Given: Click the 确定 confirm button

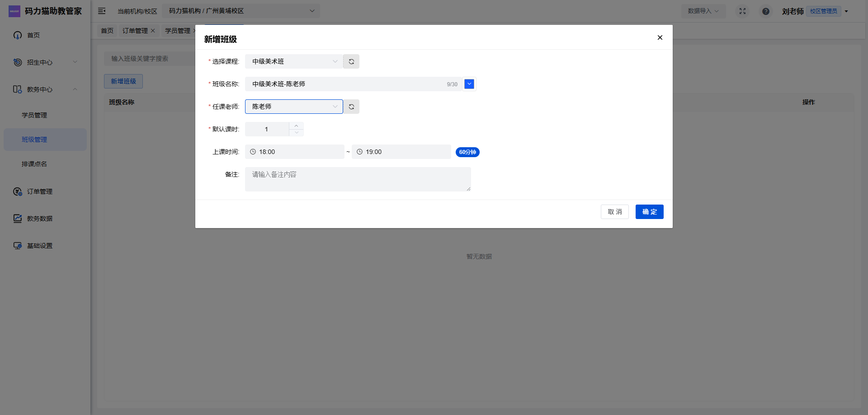Looking at the screenshot, I should (649, 212).
